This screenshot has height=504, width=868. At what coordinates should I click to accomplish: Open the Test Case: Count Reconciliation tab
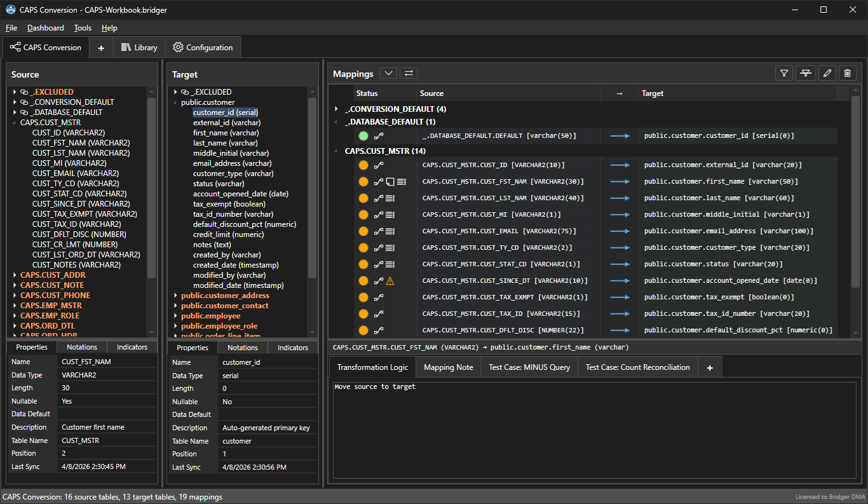pyautogui.click(x=638, y=367)
